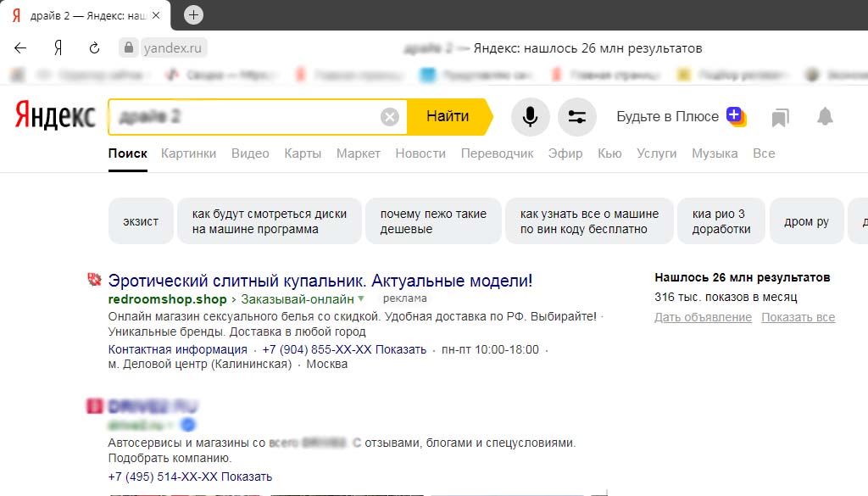
Task: Open the blurred second result title
Action: coord(153,406)
